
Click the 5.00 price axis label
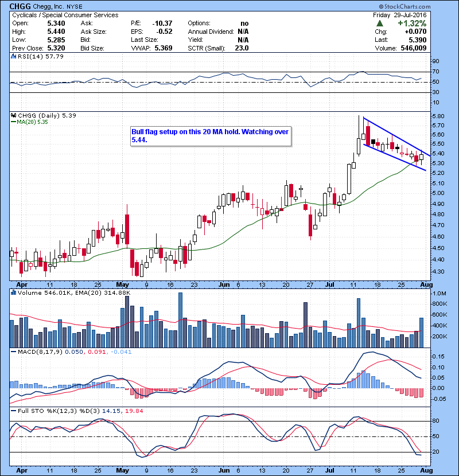(x=438, y=193)
